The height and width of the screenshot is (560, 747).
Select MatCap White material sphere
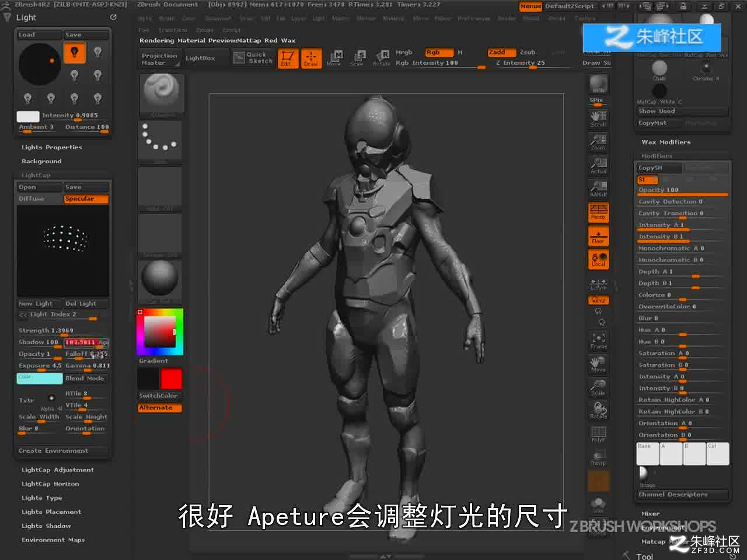(x=659, y=92)
